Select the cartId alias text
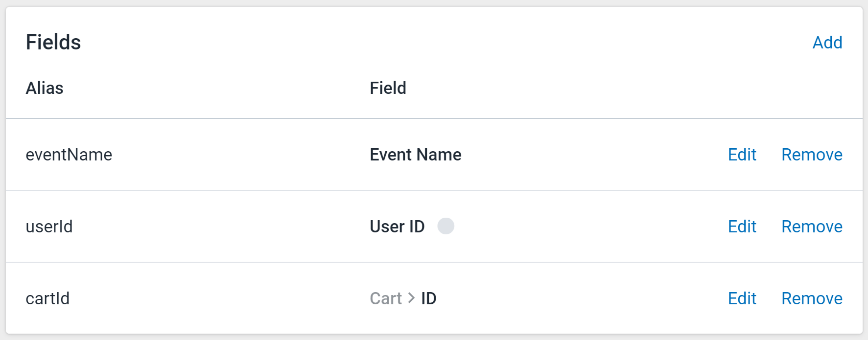 pos(47,298)
